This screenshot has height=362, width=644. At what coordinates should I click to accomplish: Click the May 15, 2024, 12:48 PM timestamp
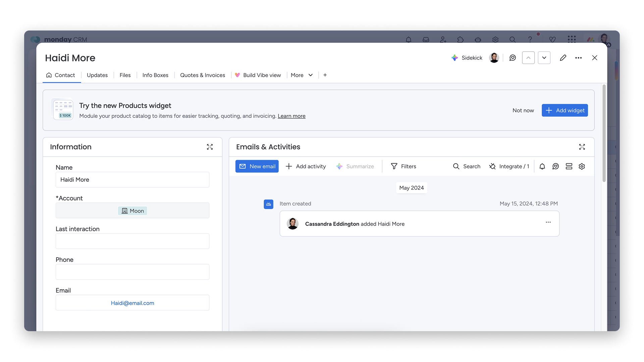point(529,203)
